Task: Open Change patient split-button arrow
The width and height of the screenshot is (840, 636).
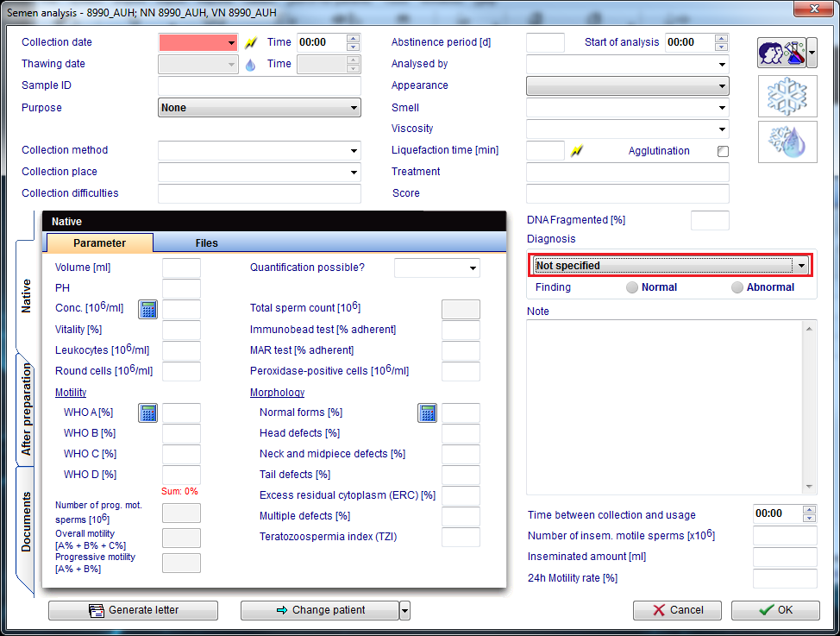Action: [x=405, y=610]
